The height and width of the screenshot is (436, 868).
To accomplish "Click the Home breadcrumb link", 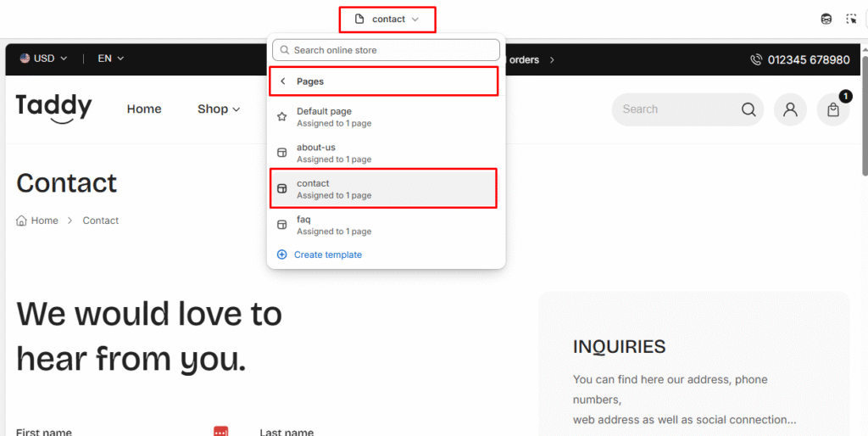I will [44, 221].
